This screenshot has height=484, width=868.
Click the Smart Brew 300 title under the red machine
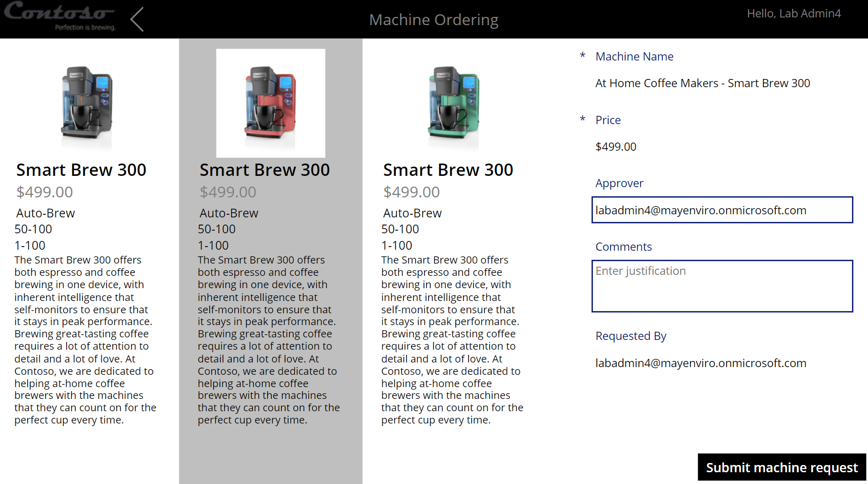(x=265, y=170)
